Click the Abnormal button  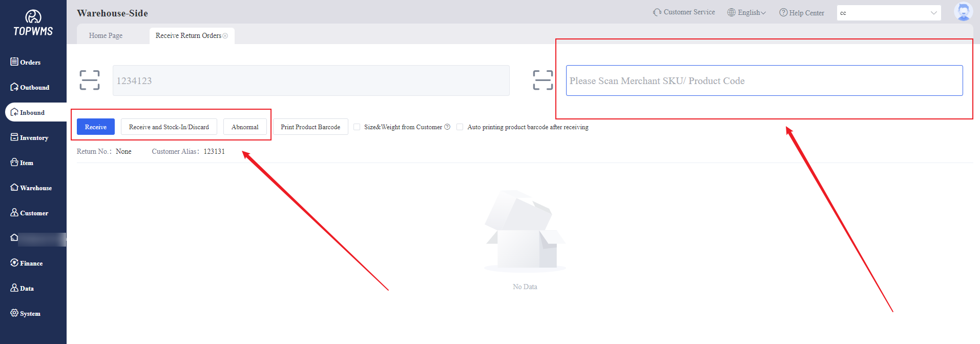click(245, 127)
